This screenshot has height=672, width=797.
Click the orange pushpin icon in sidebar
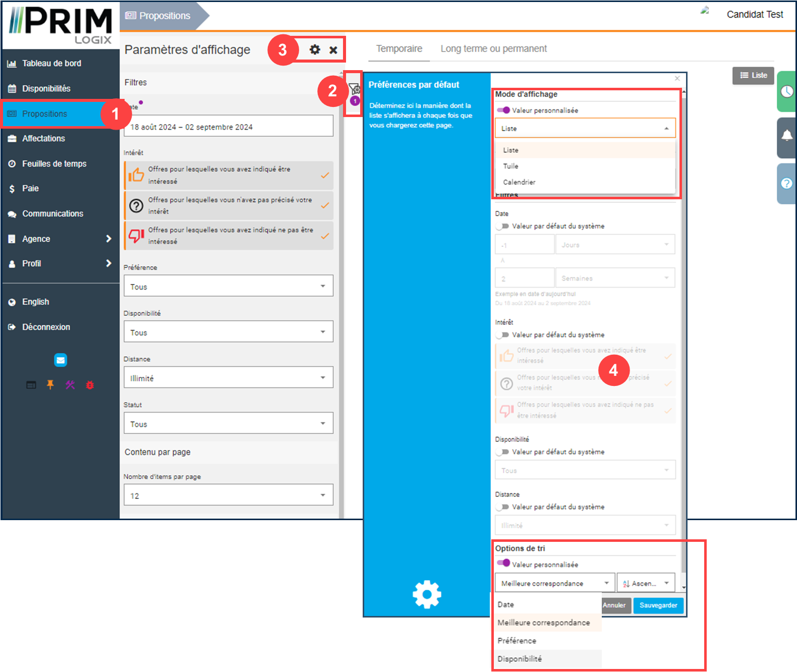click(x=50, y=385)
